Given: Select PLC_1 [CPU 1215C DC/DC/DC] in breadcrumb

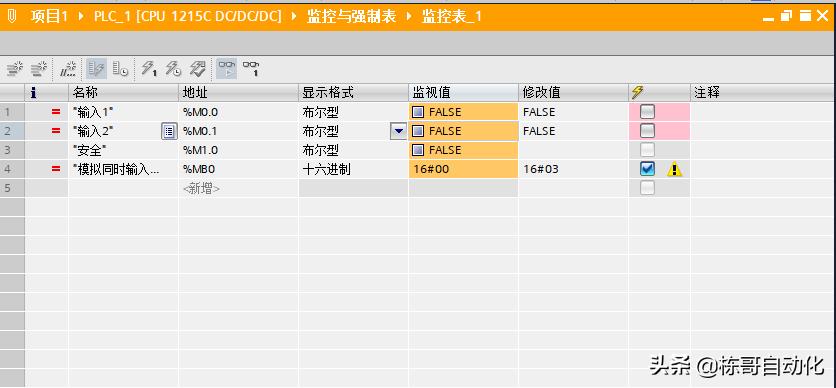Looking at the screenshot, I should click(187, 17).
